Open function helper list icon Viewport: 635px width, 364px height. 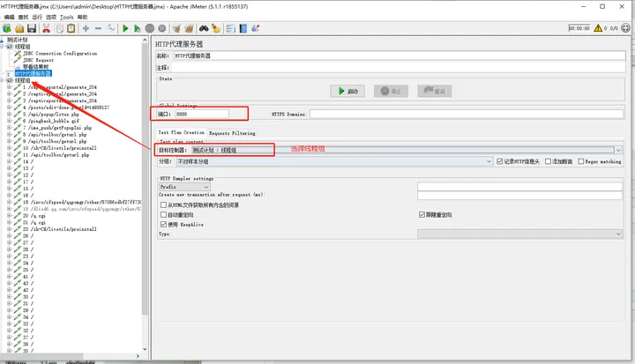tap(230, 28)
